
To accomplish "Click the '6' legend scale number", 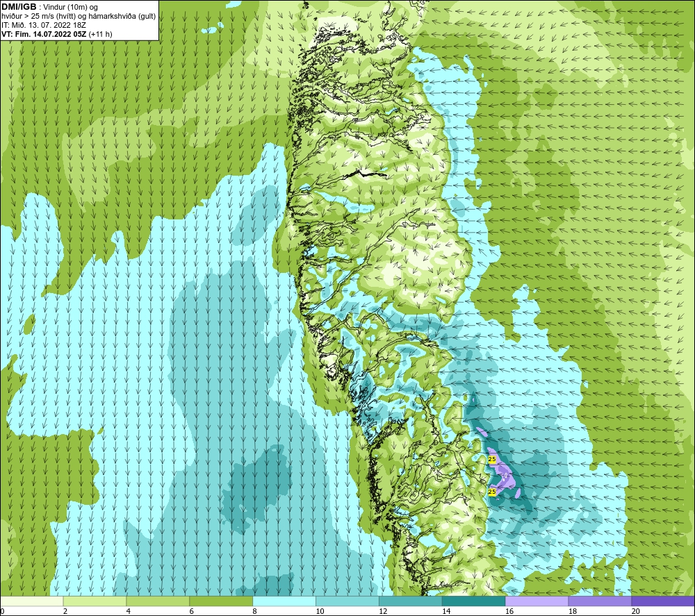I will click(192, 611).
